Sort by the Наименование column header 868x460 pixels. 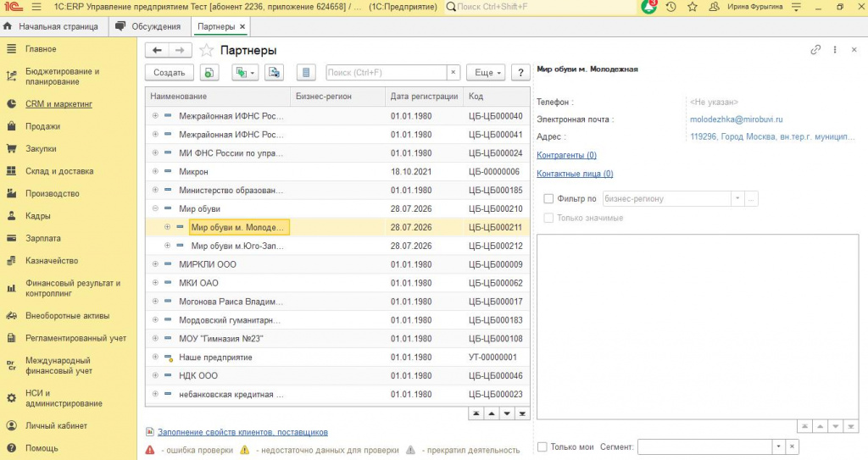pyautogui.click(x=218, y=97)
